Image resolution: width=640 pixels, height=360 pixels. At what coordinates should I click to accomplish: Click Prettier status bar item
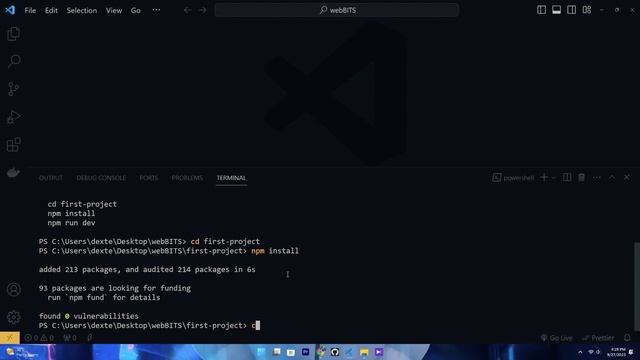click(598, 338)
